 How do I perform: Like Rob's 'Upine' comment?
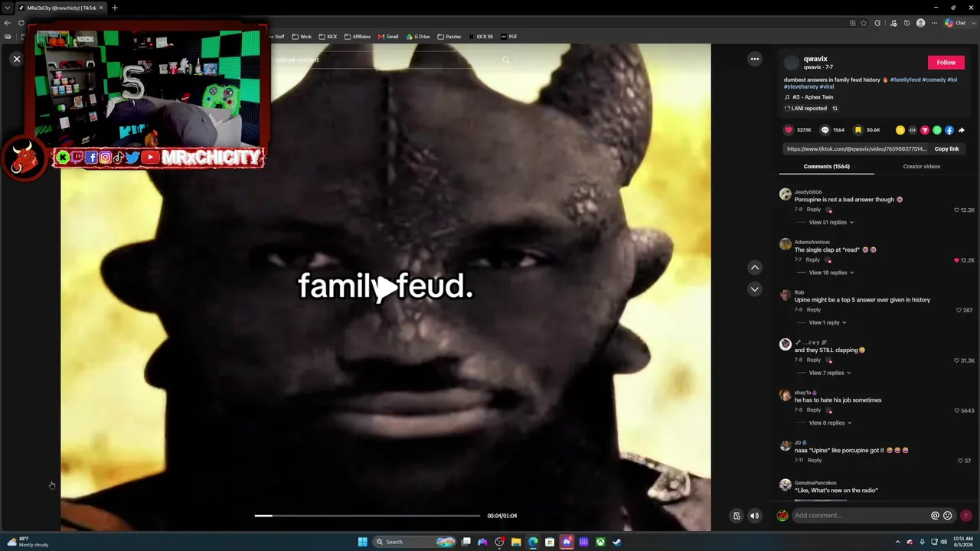[959, 311]
